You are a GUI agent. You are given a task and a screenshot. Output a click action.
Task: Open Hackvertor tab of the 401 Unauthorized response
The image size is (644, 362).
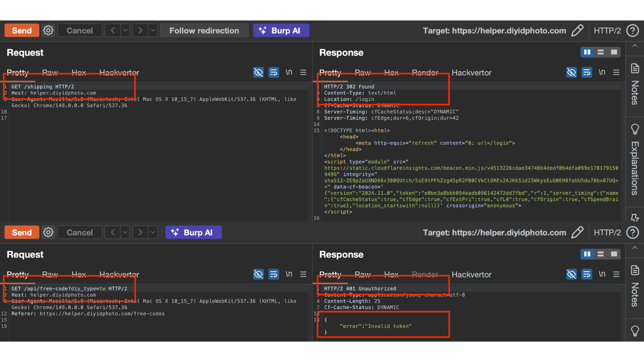[x=471, y=275]
